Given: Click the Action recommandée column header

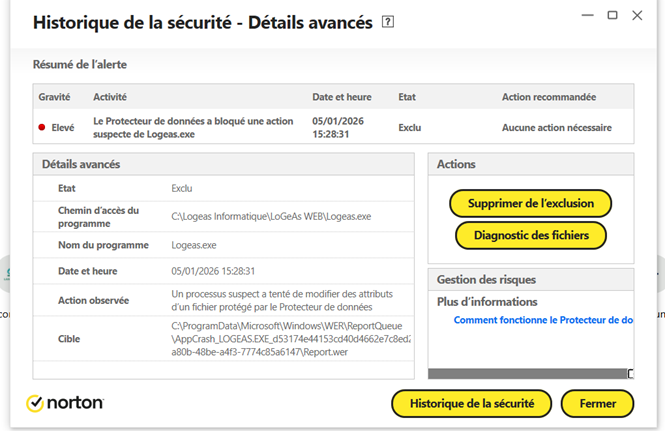Looking at the screenshot, I should tap(548, 97).
